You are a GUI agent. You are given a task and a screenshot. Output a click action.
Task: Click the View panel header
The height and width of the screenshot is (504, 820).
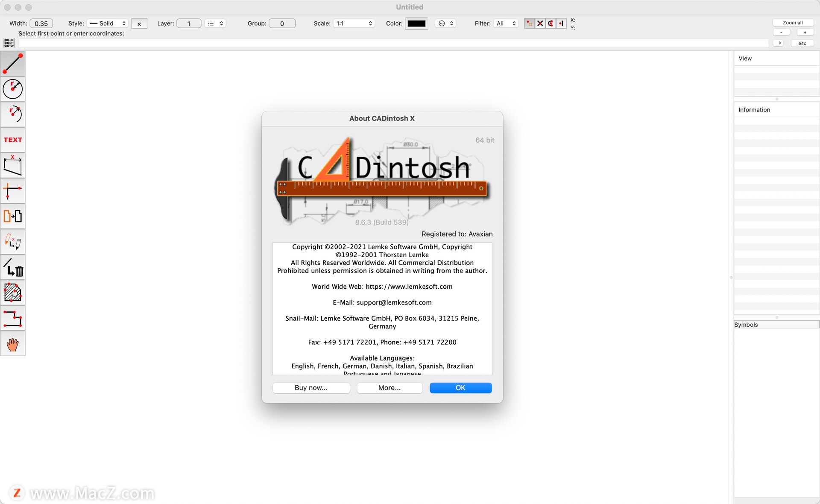[x=776, y=59]
